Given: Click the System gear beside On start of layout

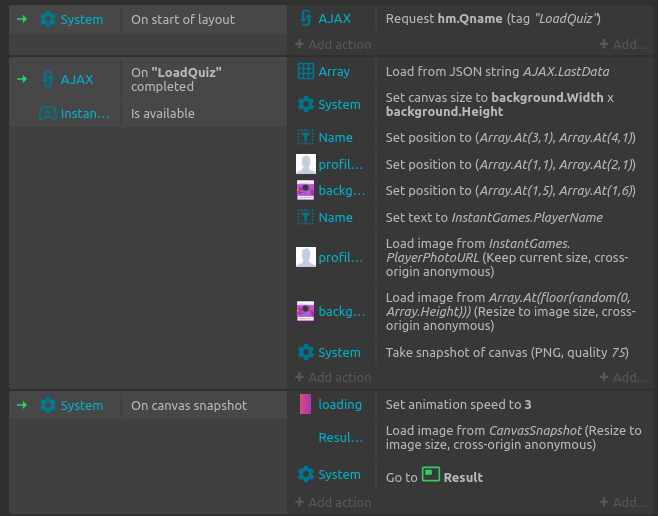Looking at the screenshot, I should point(48,19).
